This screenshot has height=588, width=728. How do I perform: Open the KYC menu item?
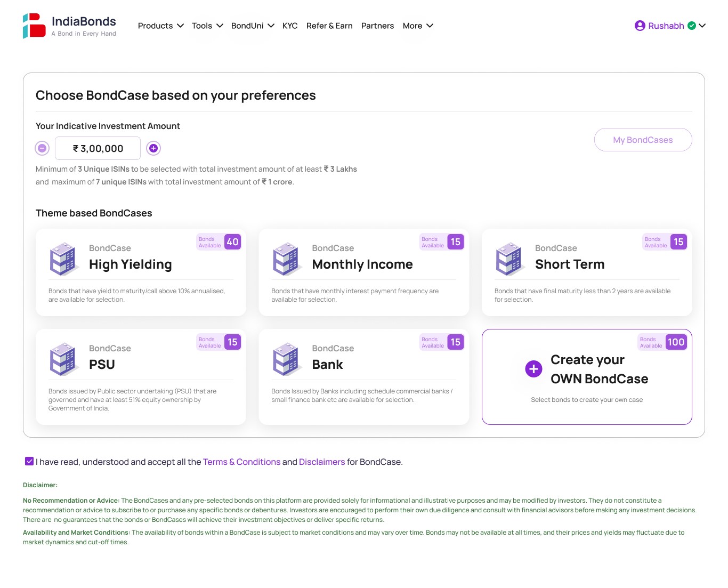[x=290, y=26]
